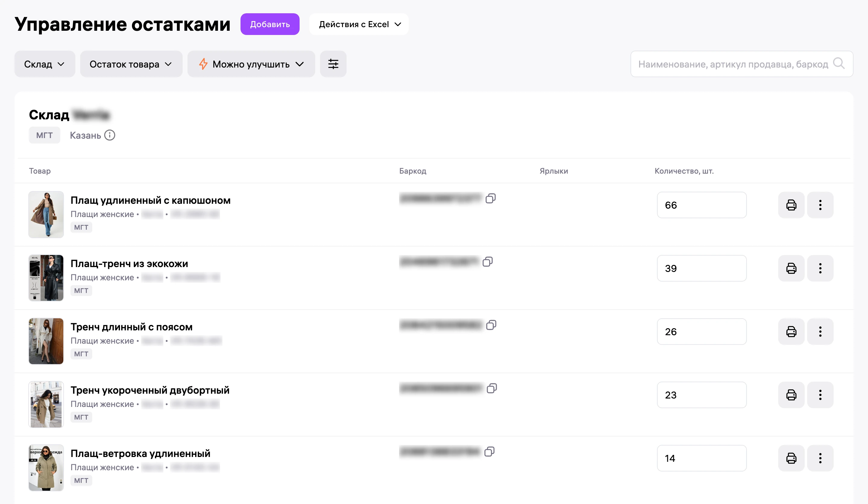Open more options for Плащ-ветровка удлиненный
Image resolution: width=868 pixels, height=504 pixels.
(x=820, y=458)
